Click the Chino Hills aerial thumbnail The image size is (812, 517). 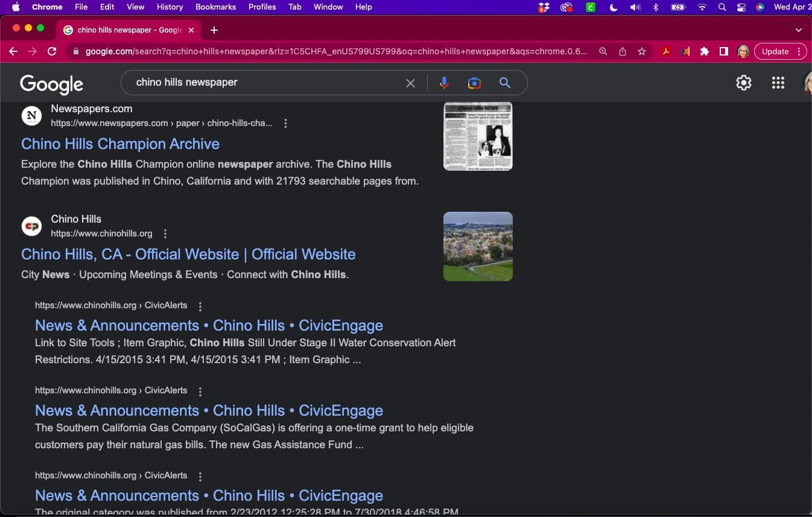pyautogui.click(x=478, y=246)
